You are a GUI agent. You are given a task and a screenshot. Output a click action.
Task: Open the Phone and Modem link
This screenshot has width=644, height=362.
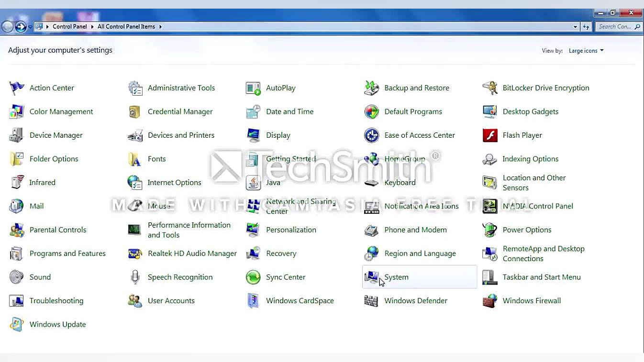point(415,230)
